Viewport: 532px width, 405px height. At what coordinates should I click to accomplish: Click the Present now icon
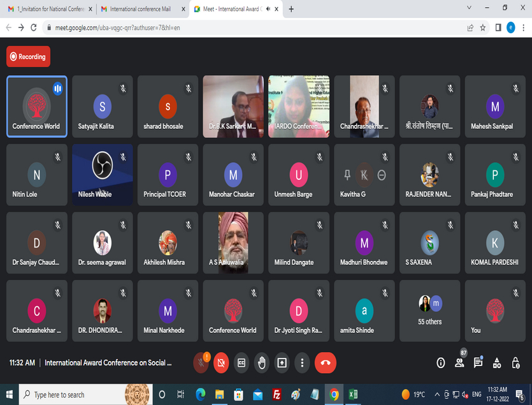click(x=282, y=363)
